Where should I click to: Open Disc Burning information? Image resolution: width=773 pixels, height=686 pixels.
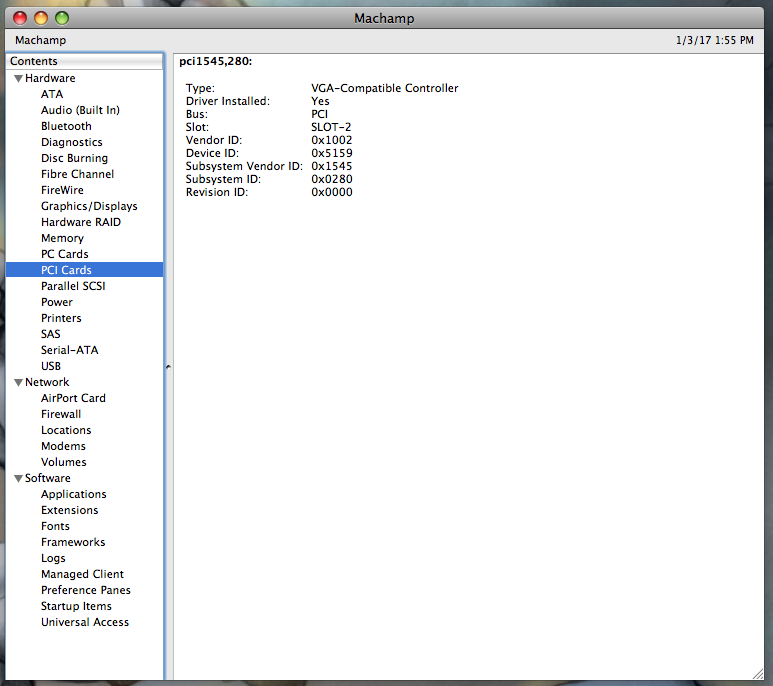(74, 158)
